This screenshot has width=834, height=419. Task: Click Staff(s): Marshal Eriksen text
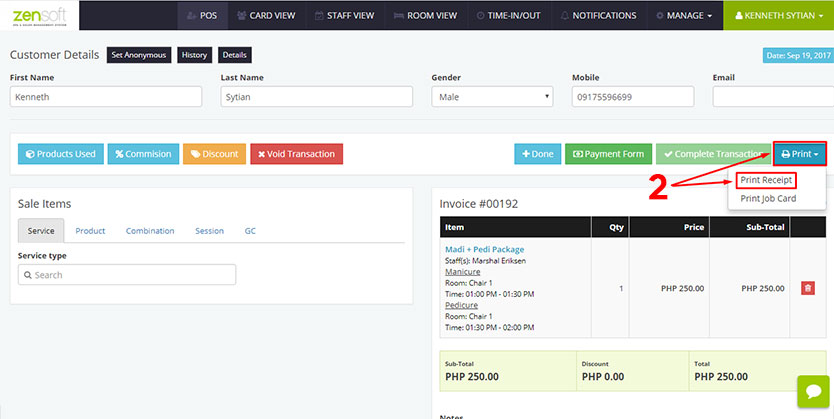(x=485, y=261)
